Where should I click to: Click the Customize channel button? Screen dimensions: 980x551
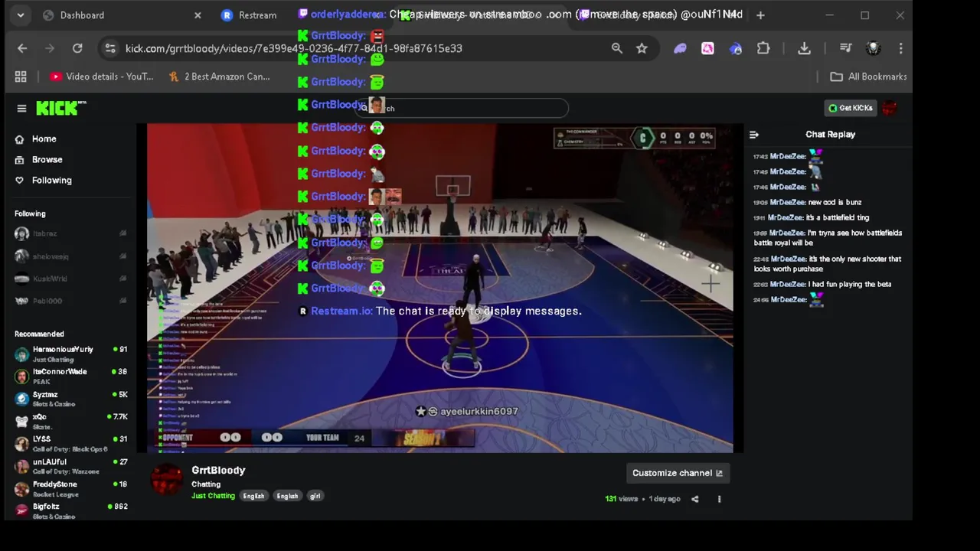tap(677, 473)
